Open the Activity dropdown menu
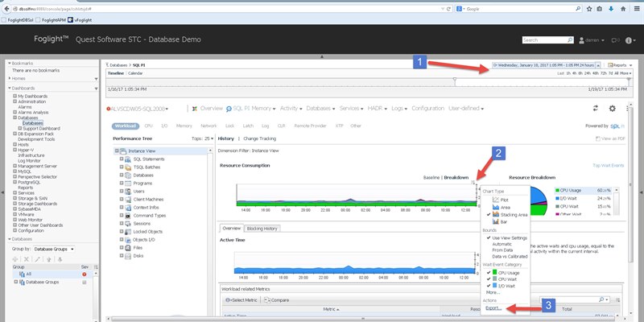 point(291,109)
